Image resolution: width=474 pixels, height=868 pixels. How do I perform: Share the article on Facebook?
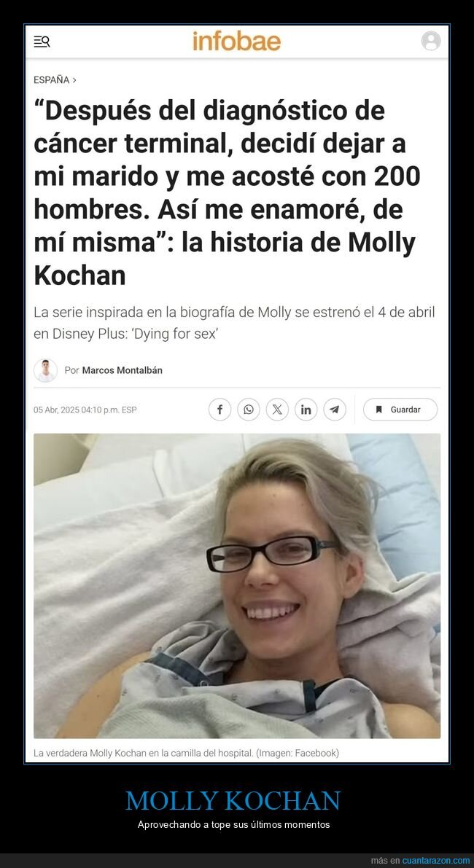[219, 410]
